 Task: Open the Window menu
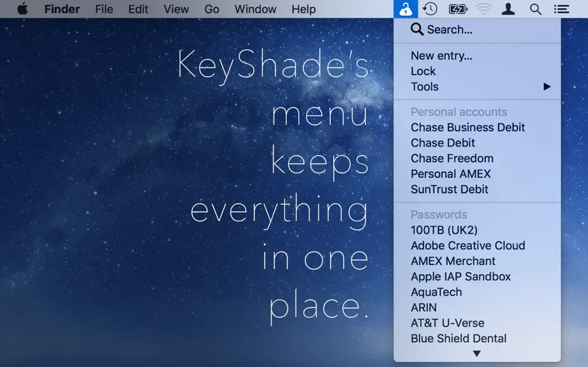pos(255,9)
